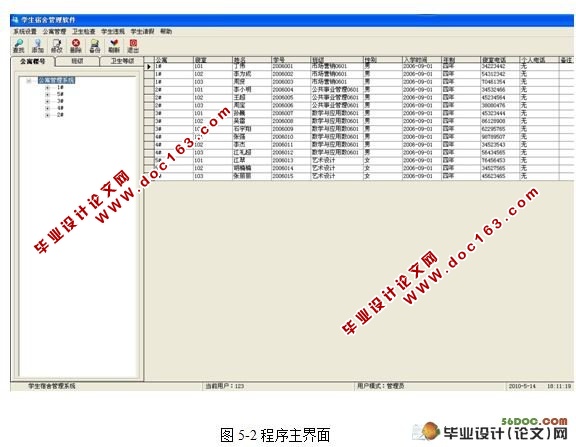Click the 退出 exit toolbar icon
Screen dimensions: 576x447
133,46
